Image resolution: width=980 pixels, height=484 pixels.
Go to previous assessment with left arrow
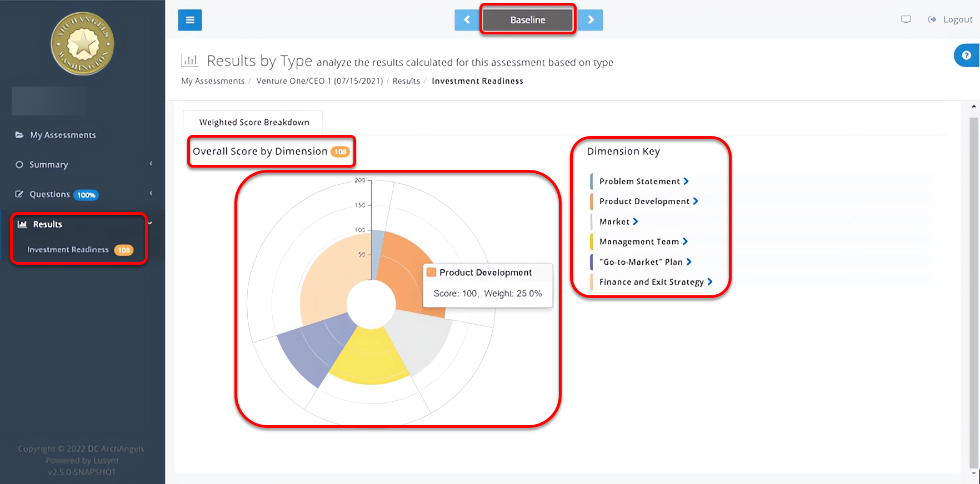click(x=467, y=20)
